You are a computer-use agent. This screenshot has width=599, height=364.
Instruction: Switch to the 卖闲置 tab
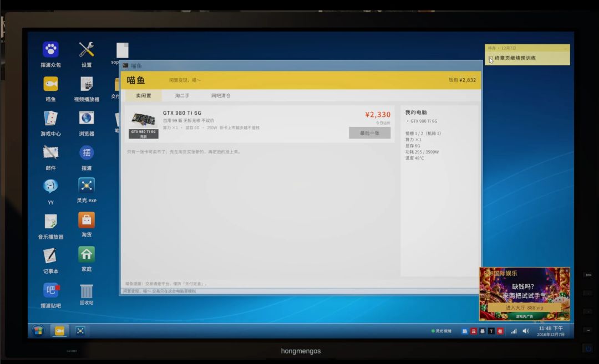[x=144, y=95]
